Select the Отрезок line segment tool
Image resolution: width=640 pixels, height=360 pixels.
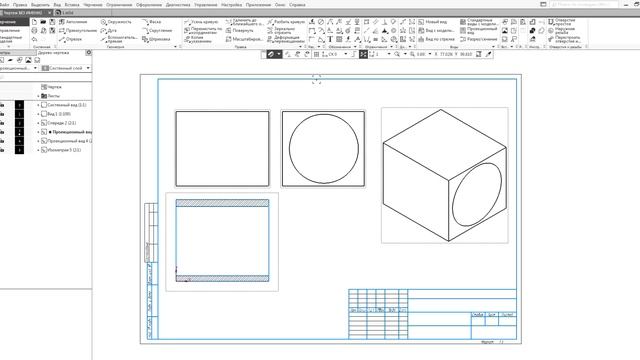click(x=71, y=39)
